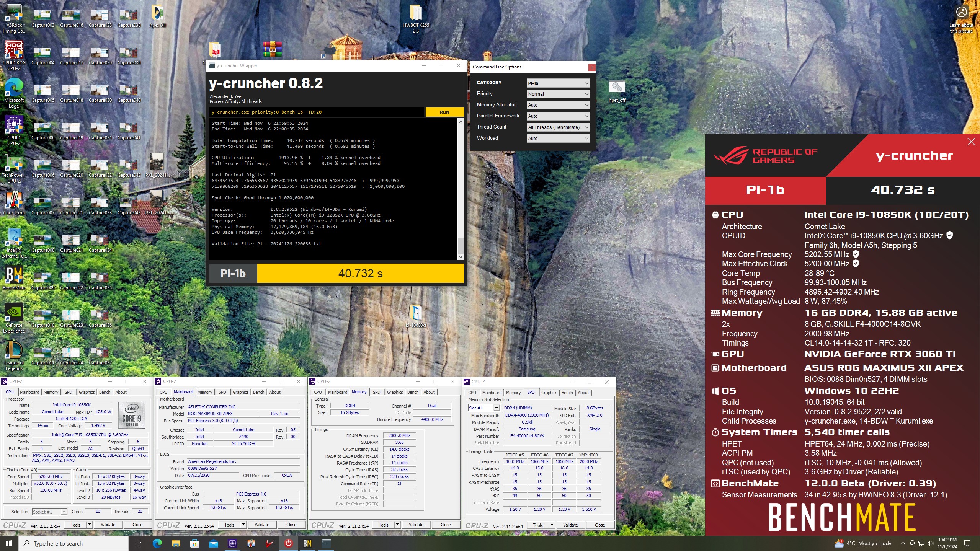Close the Command Line Options window
This screenshot has height=551, width=980.
(x=592, y=67)
